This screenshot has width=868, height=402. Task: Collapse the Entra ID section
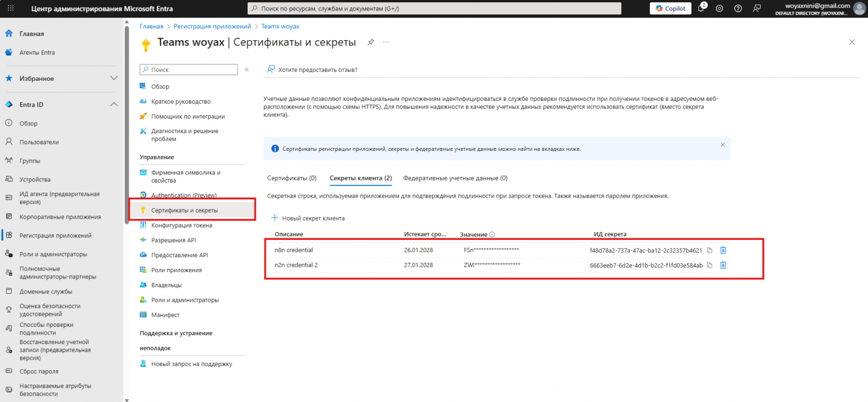(114, 105)
